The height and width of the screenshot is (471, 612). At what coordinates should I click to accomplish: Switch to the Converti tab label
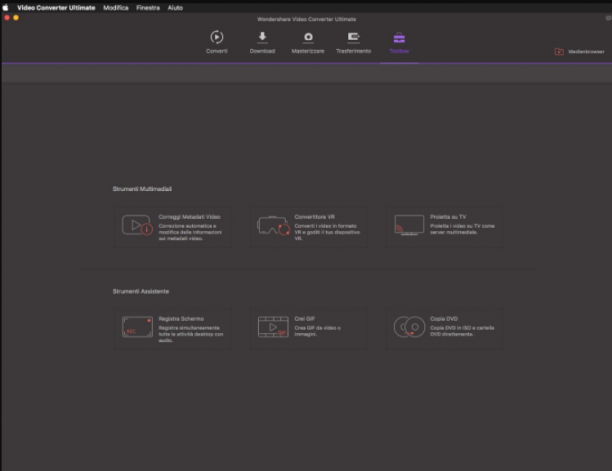pyautogui.click(x=217, y=51)
